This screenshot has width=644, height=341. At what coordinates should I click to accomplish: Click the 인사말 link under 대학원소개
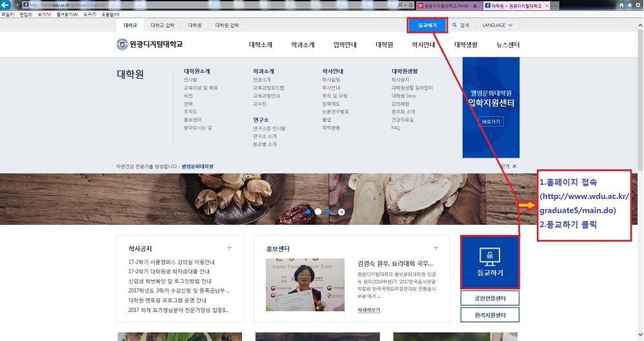[x=190, y=79]
